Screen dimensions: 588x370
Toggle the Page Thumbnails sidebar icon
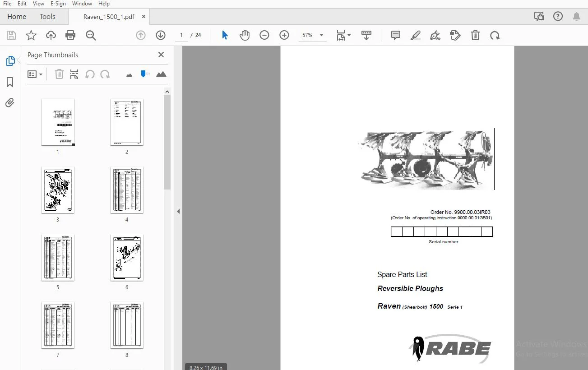(10, 61)
